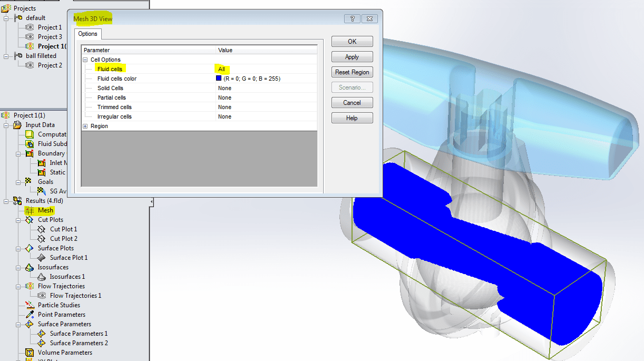This screenshot has width=644, height=361.
Task: Select Surface Parameters 2 in tree
Action: pyautogui.click(x=79, y=343)
